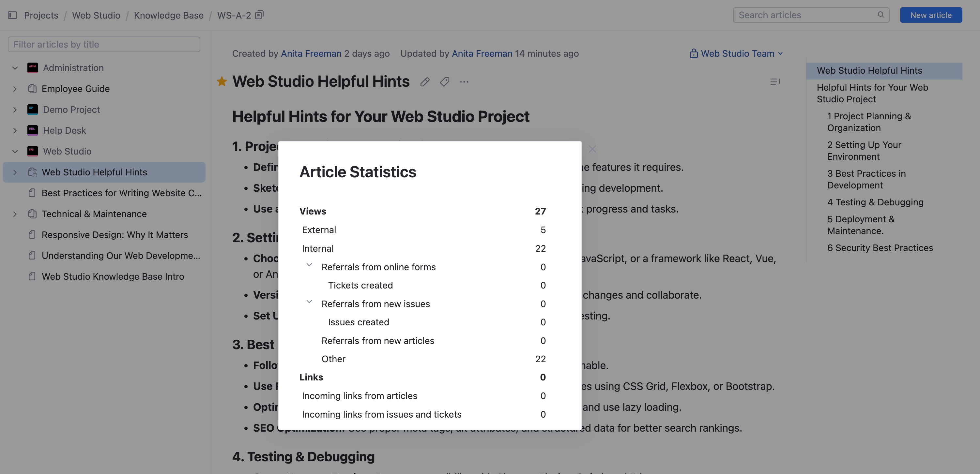Click the star favorite icon beside article title
Viewport: 980px width, 474px height.
coord(222,81)
